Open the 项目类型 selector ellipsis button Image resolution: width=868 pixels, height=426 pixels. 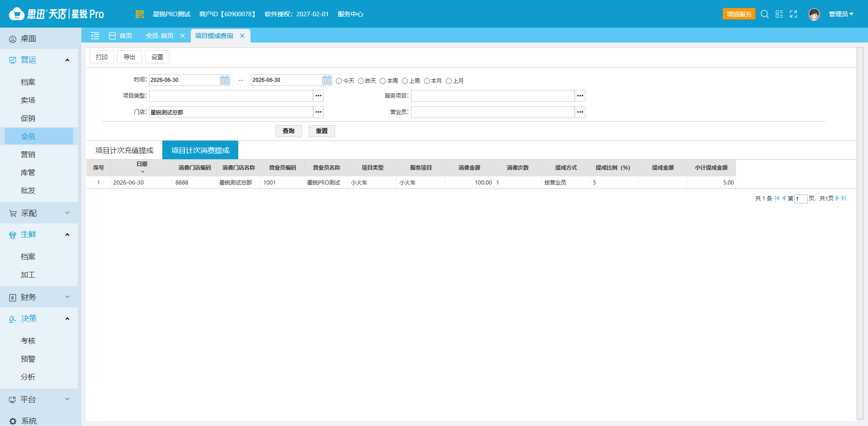pos(319,96)
